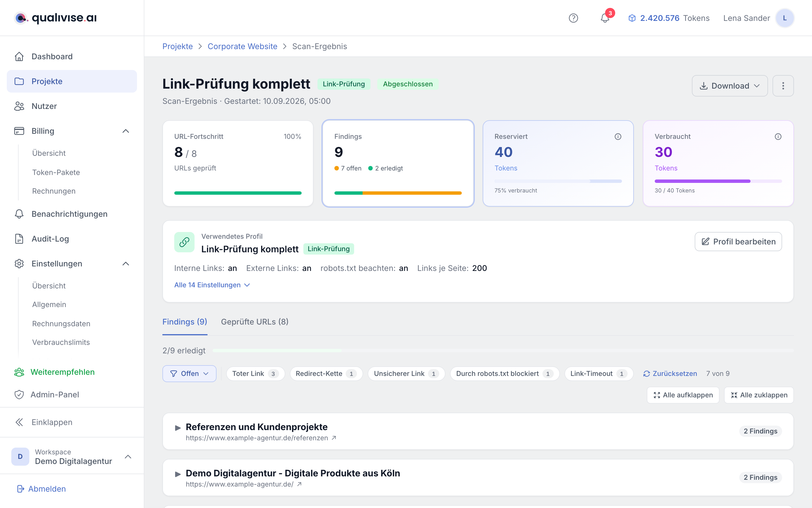This screenshot has width=812, height=508.
Task: Open Projekte in the sidebar
Action: point(72,81)
